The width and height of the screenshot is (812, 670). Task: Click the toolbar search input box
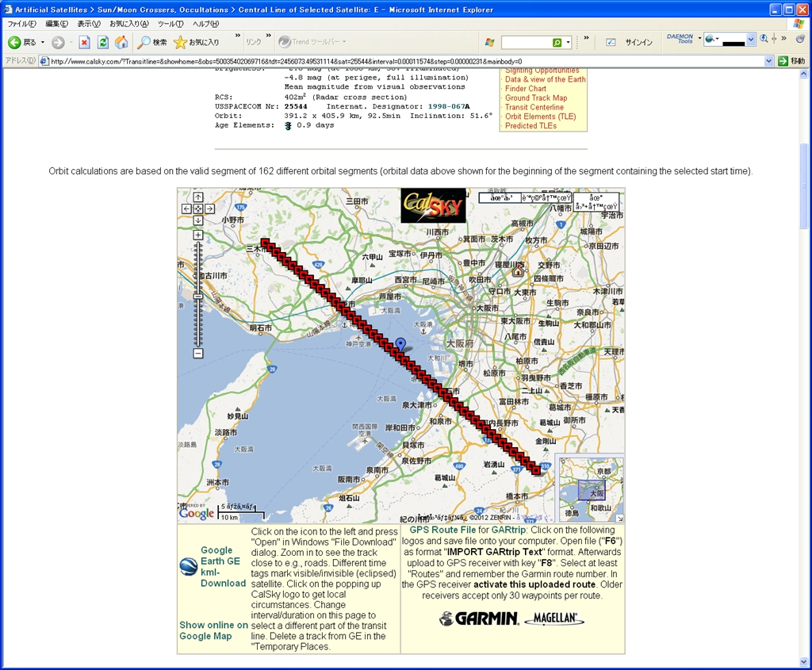pyautogui.click(x=526, y=43)
